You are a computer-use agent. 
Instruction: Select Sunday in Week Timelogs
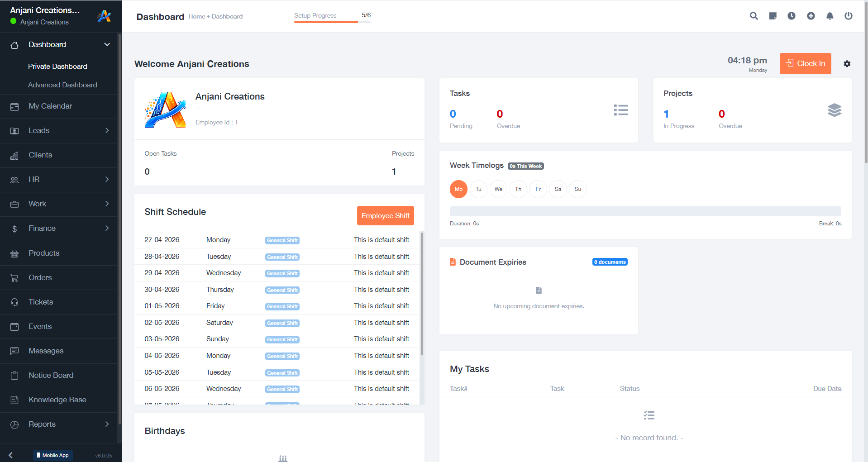pyautogui.click(x=578, y=189)
